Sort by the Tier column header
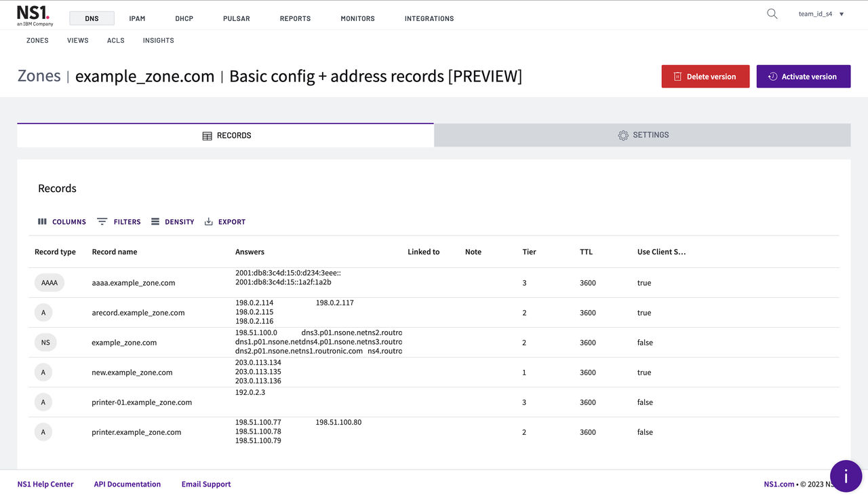The image size is (868, 498). [529, 252]
